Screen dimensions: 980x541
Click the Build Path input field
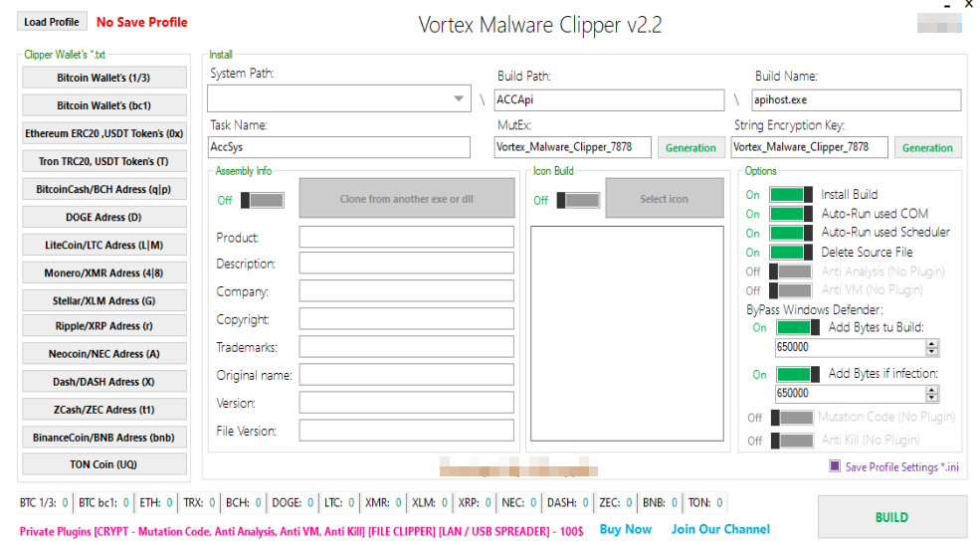point(609,99)
